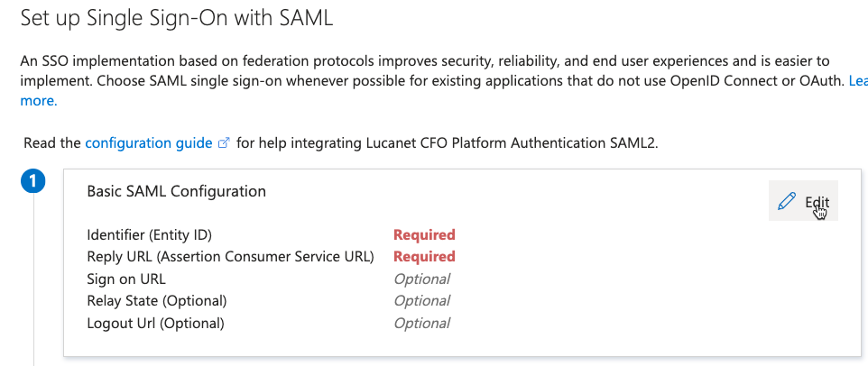
Task: Click the Required value for Identifier
Action: click(x=424, y=235)
